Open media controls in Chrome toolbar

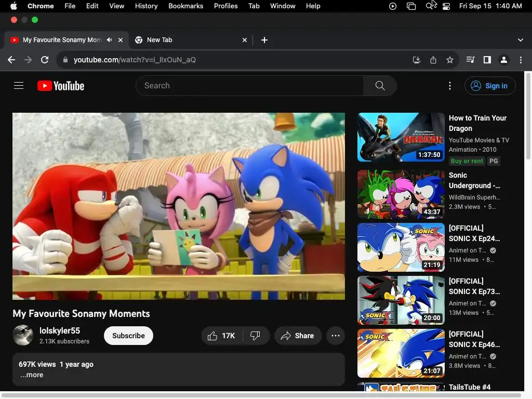470,60
